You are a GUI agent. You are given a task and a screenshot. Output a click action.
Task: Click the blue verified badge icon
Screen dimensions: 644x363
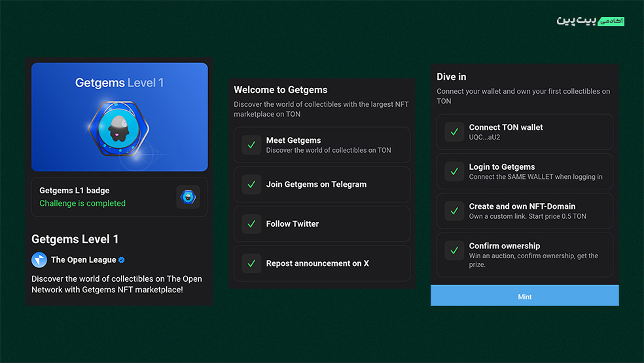(122, 260)
